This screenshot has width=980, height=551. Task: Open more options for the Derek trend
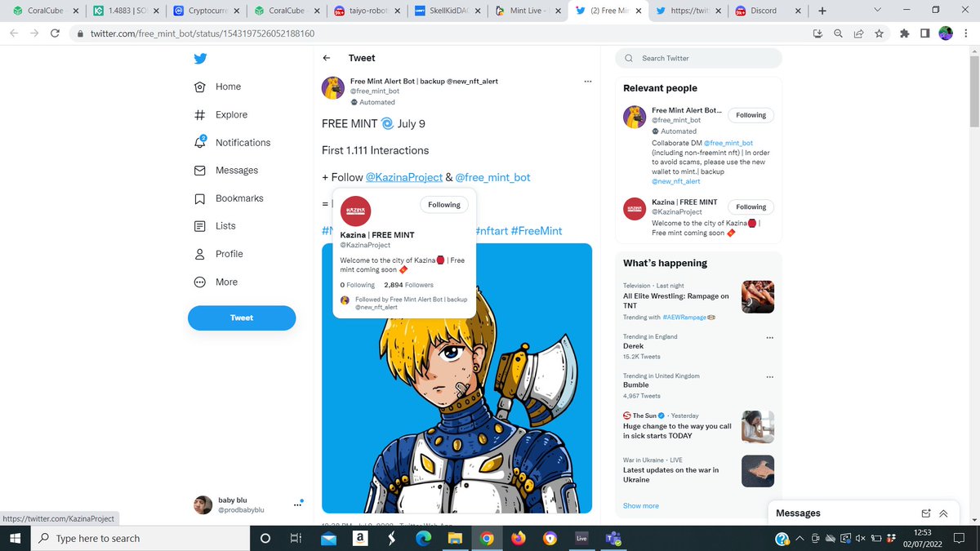768,337
